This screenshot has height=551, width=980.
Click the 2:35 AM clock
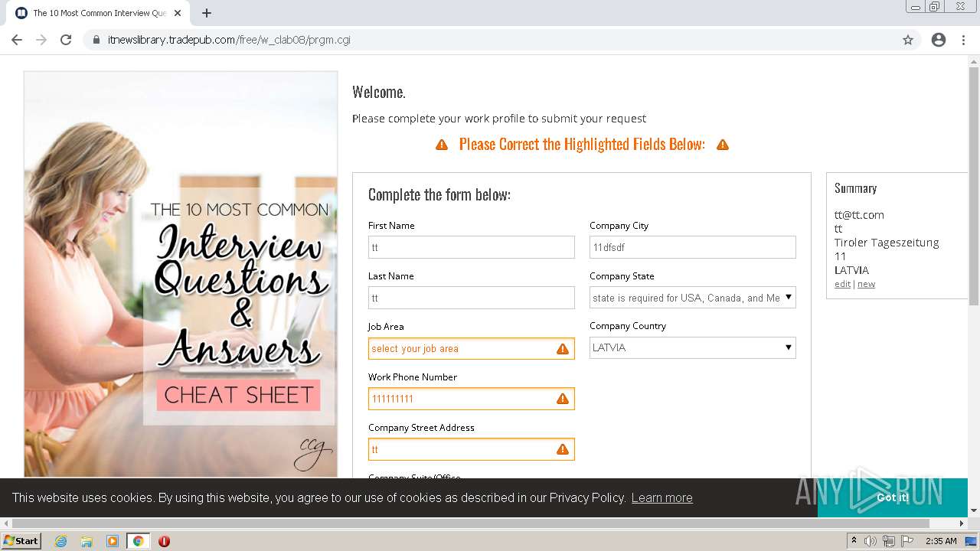[x=941, y=541]
